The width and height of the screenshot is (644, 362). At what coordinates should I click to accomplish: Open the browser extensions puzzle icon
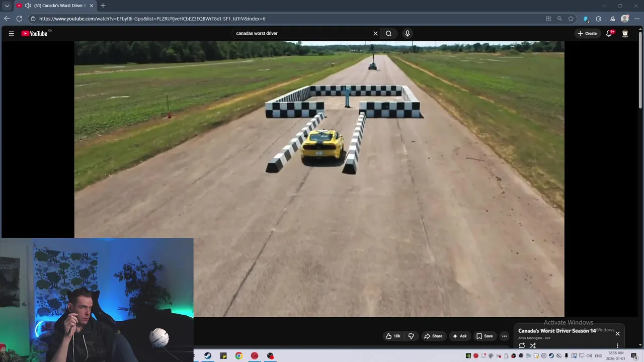pos(598,19)
